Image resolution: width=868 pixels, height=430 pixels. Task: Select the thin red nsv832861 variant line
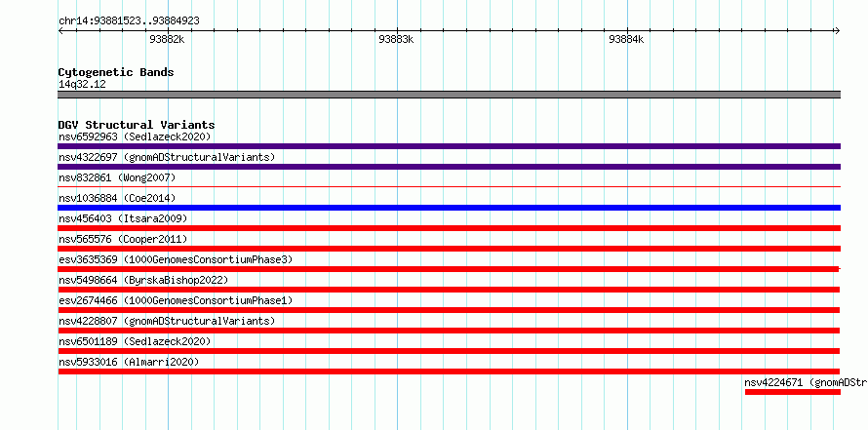click(x=449, y=187)
